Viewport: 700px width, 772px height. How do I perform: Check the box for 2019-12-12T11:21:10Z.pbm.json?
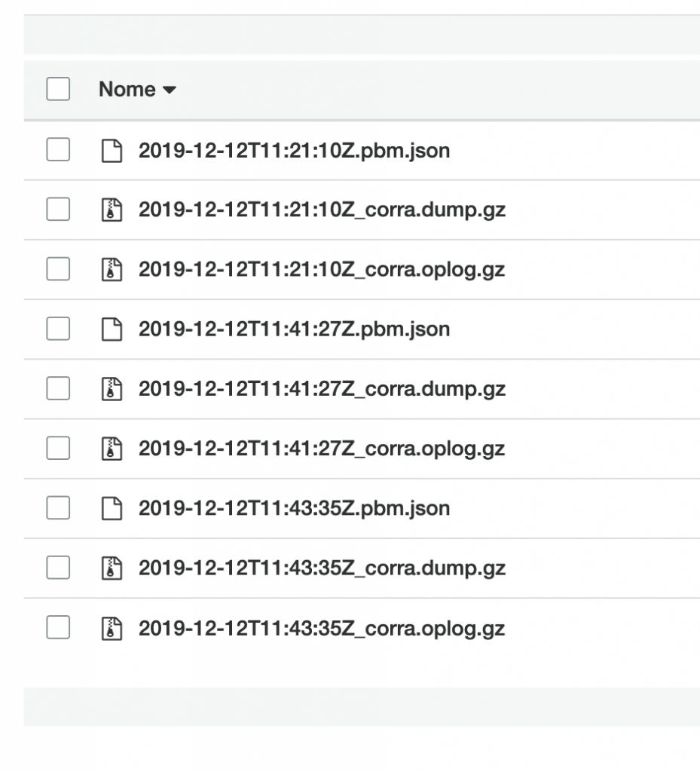tap(57, 151)
